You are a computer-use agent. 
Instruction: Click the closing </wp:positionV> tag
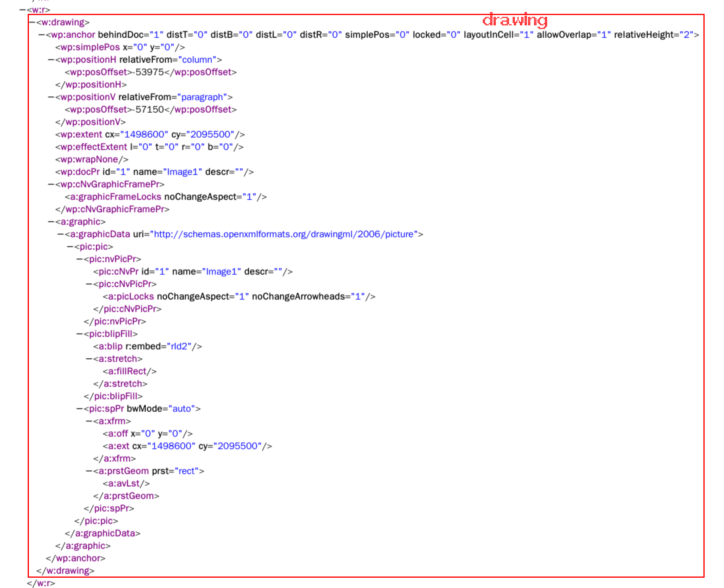pyautogui.click(x=91, y=122)
